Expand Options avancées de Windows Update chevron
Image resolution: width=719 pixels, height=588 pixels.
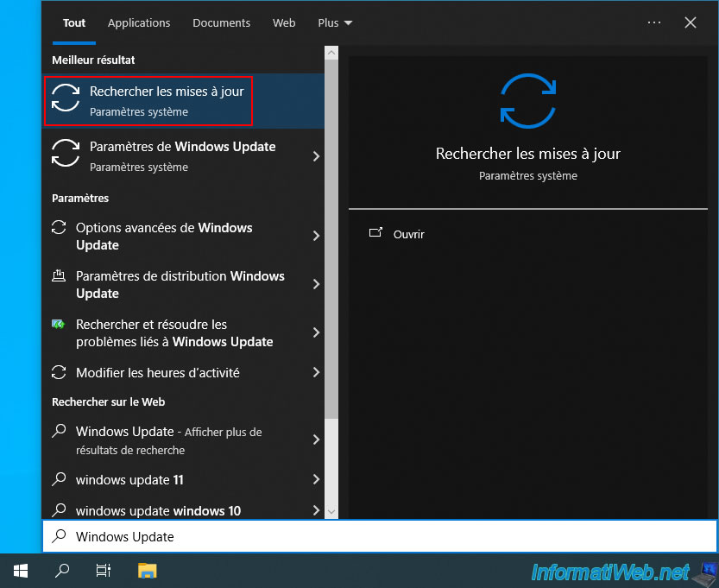click(x=316, y=236)
